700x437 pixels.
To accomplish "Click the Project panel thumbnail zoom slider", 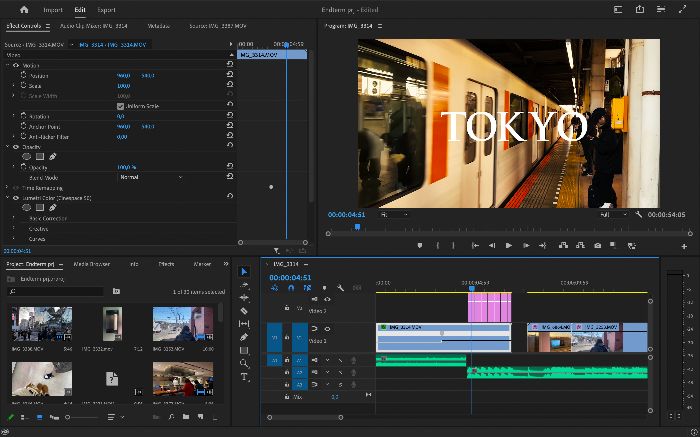I will pos(82,417).
